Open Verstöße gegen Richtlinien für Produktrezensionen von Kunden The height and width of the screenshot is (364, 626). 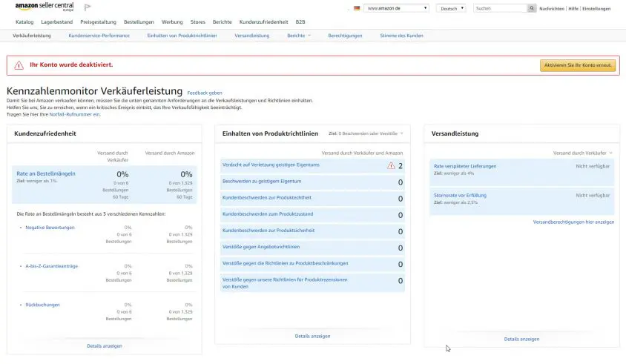coord(285,283)
